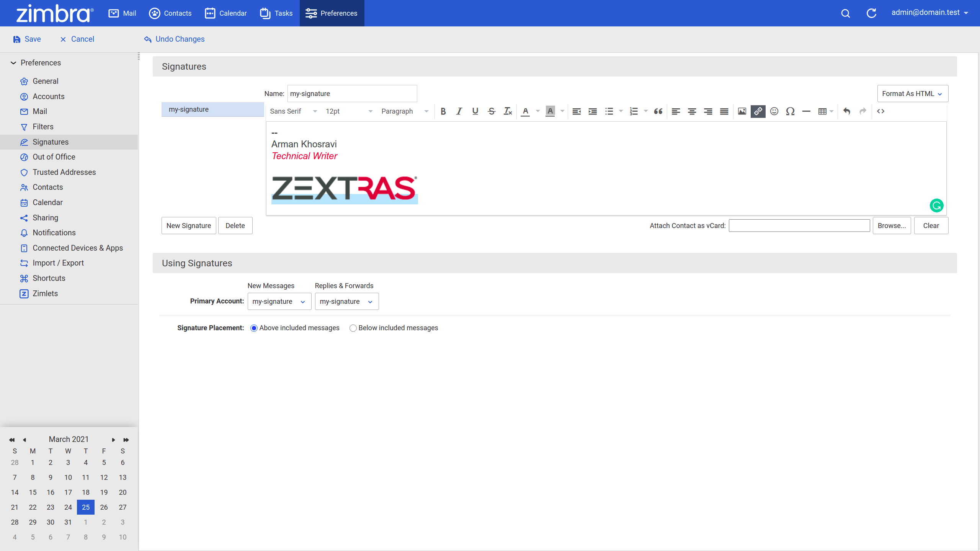
Task: Click the Strikethrough formatting icon
Action: pos(492,111)
